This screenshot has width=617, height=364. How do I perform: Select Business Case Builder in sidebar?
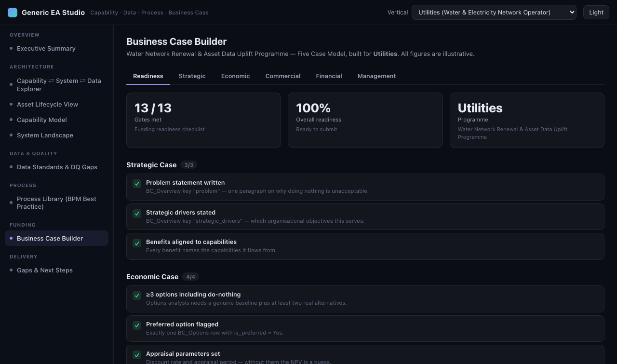(56, 238)
